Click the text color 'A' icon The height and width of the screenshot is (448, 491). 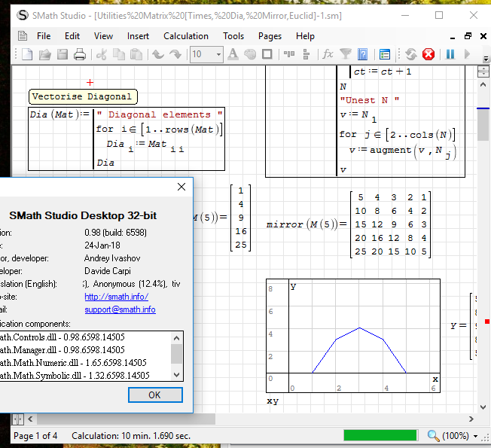[x=233, y=54]
